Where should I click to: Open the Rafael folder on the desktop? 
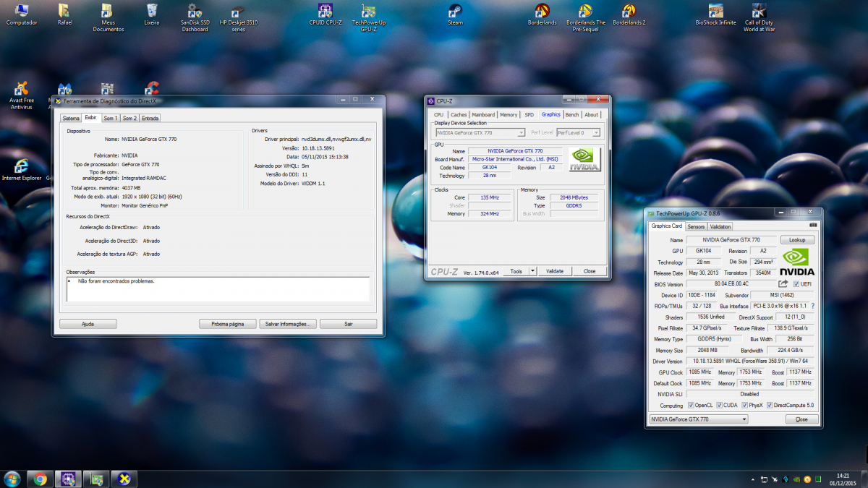(x=65, y=14)
